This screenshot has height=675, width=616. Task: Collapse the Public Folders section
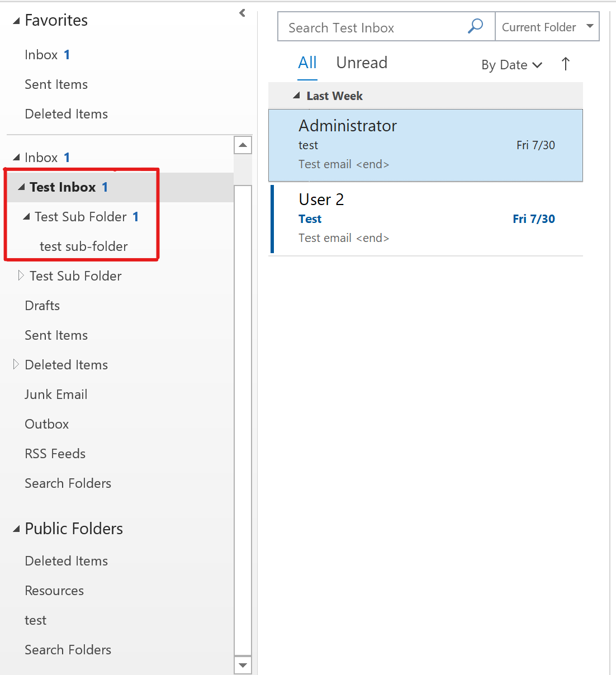[16, 529]
